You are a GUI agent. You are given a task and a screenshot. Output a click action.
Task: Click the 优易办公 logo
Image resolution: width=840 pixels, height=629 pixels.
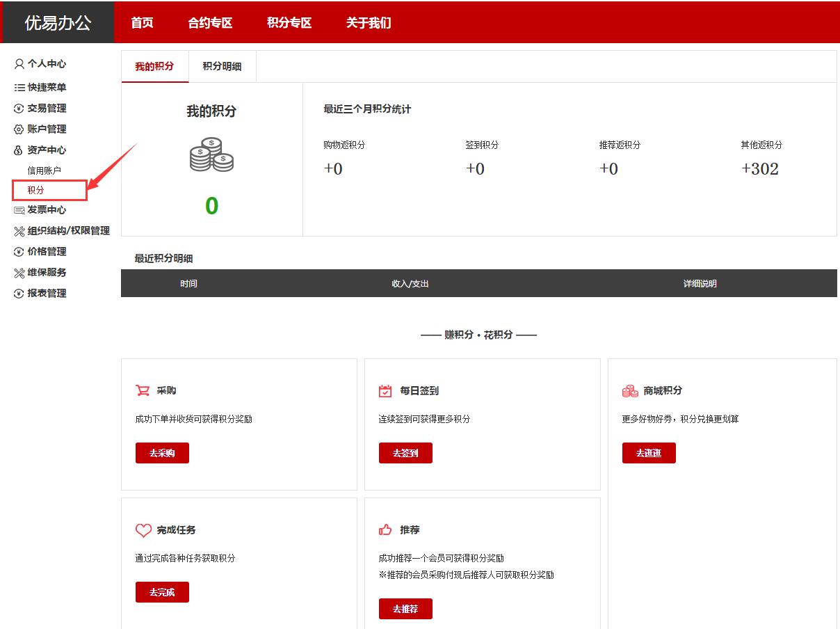[x=58, y=23]
